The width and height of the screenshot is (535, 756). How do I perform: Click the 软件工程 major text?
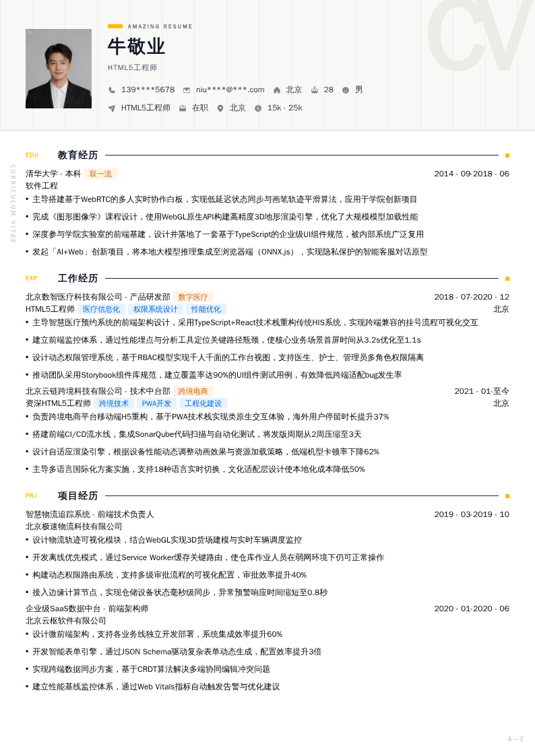click(42, 186)
